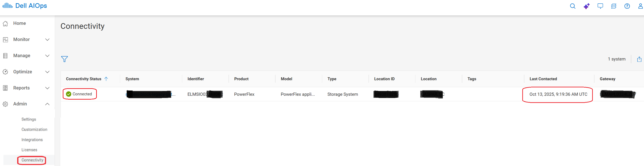This screenshot has height=166, width=644.
Task: Open Settings under Admin
Action: coord(29,119)
